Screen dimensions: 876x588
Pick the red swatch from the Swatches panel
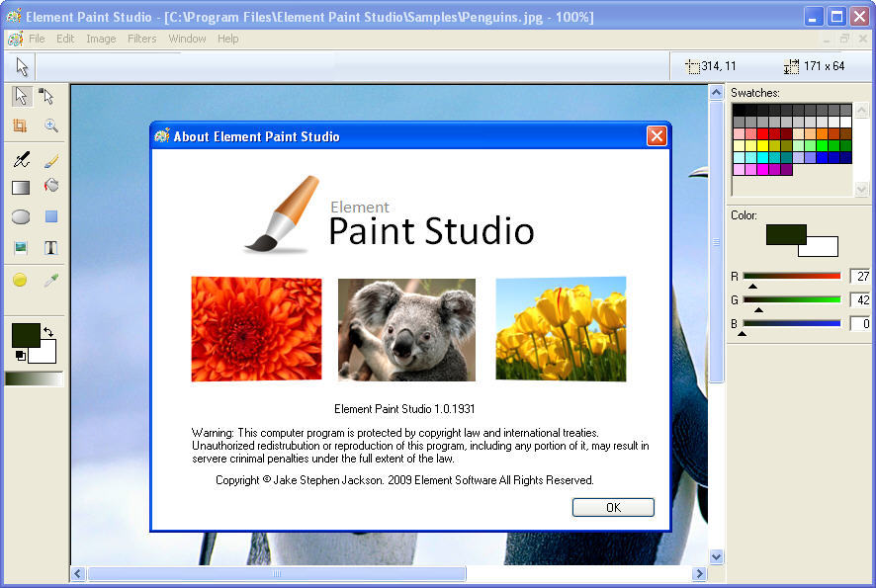(760, 132)
